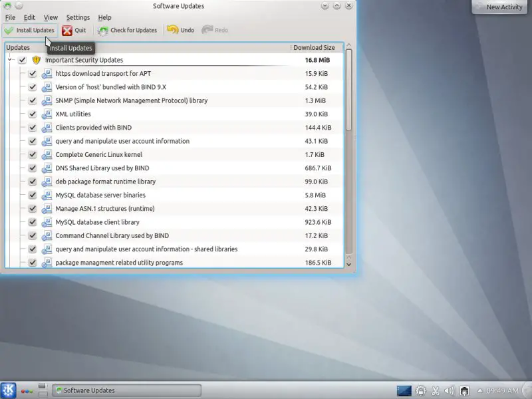This screenshot has height=399, width=532.
Task: Open the Settings menu
Action: click(x=78, y=18)
